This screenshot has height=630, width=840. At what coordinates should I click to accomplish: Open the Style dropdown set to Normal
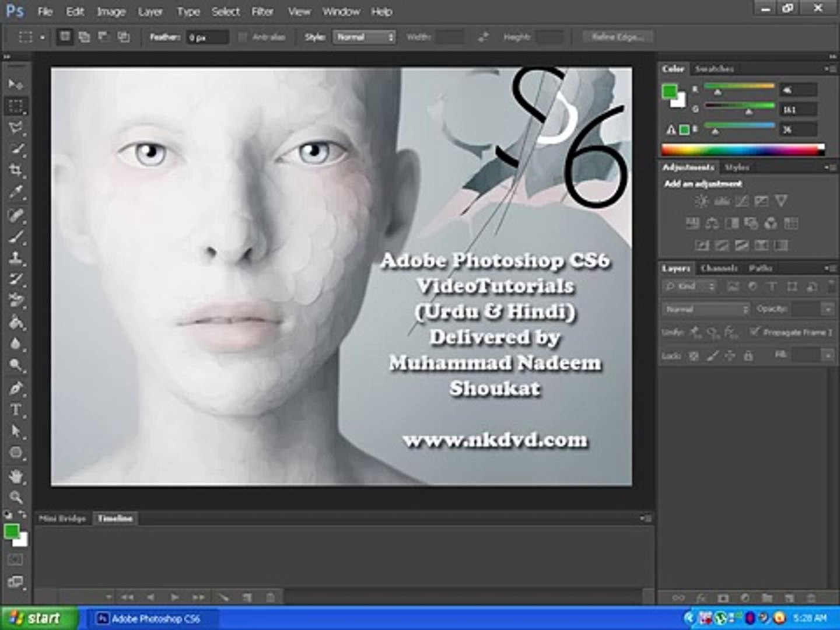pyautogui.click(x=365, y=37)
